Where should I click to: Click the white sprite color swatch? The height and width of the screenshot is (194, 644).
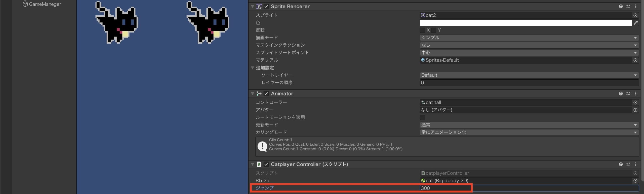pos(526,23)
